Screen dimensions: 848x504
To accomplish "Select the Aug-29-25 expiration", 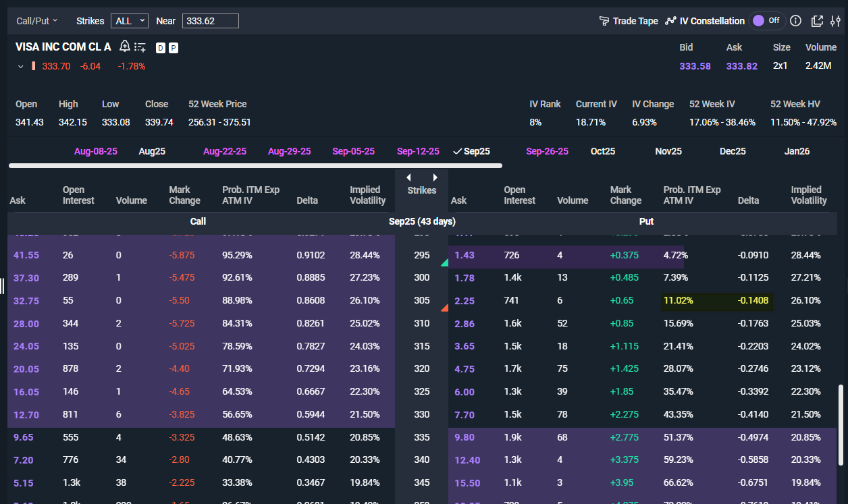I will coord(290,151).
